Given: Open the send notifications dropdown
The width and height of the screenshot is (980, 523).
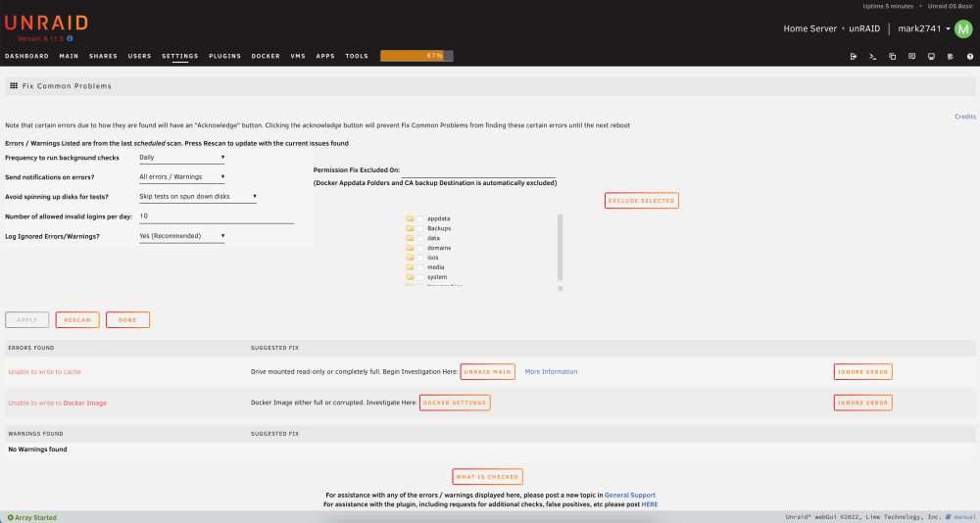Looking at the screenshot, I should (182, 177).
